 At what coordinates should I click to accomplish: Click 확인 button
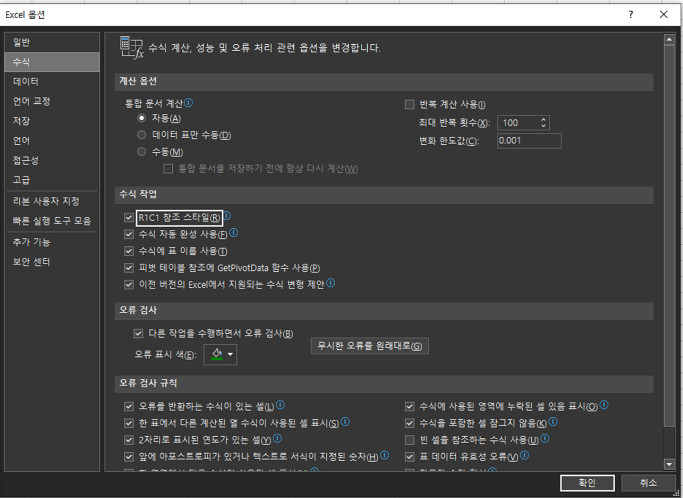click(587, 483)
